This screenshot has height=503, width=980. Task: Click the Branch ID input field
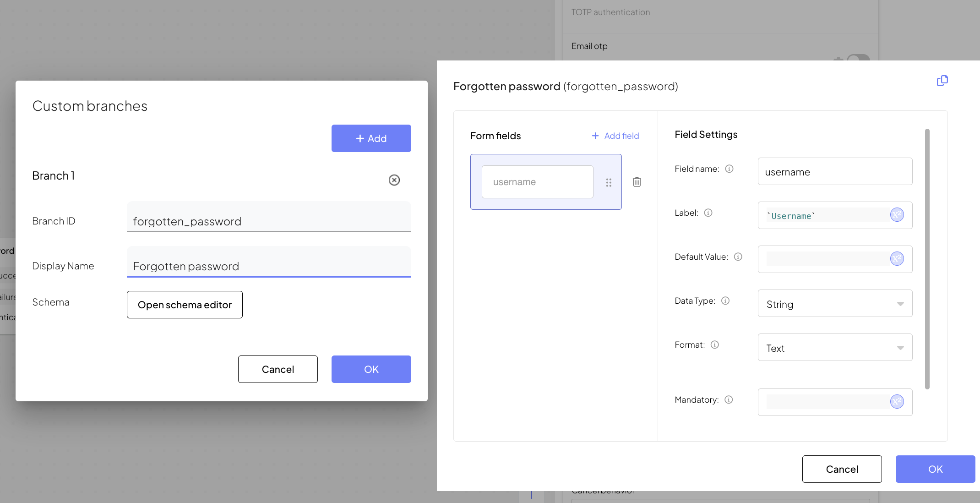click(269, 221)
